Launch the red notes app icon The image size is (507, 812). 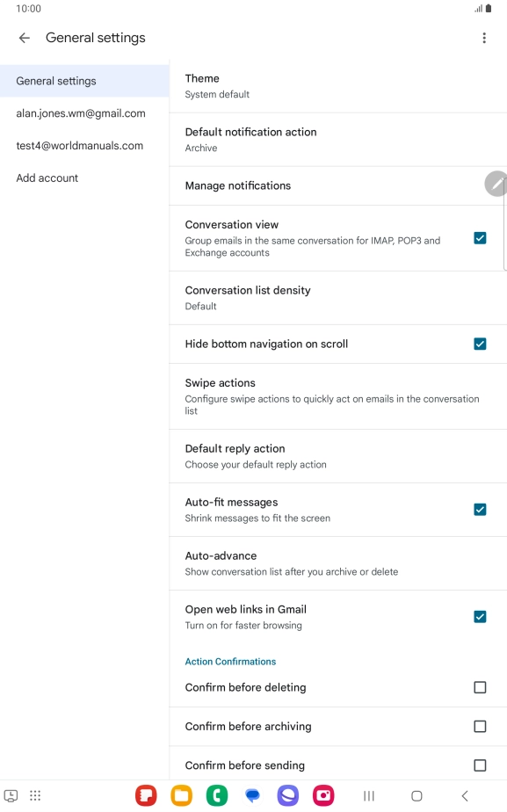tap(146, 795)
